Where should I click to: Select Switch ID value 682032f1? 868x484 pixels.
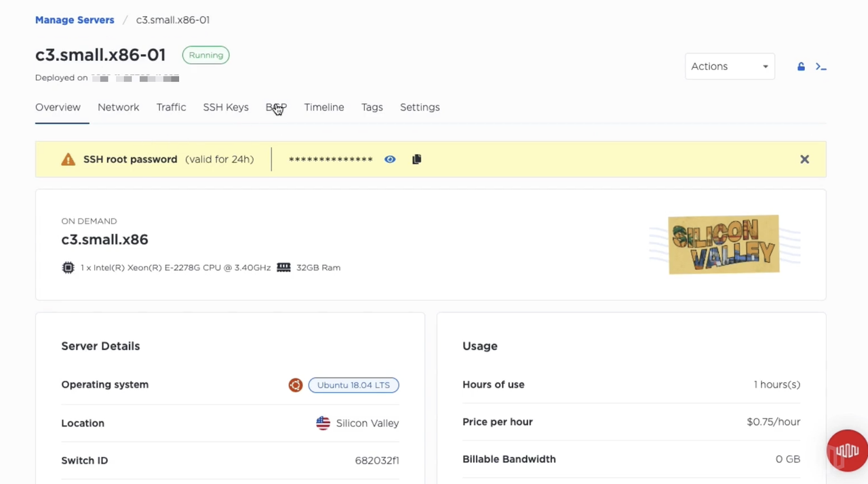[x=377, y=460]
